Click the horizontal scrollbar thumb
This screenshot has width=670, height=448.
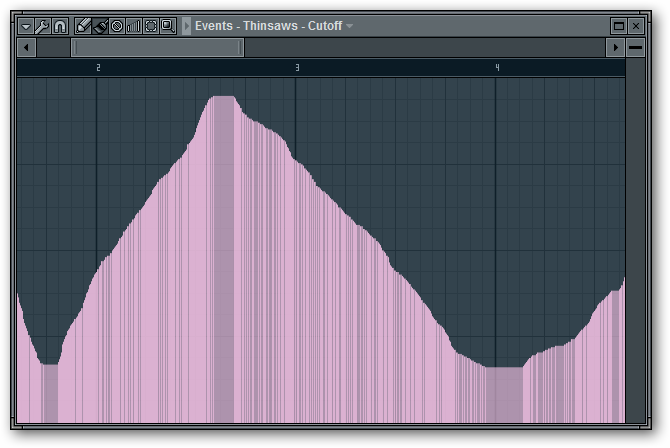pos(157,48)
